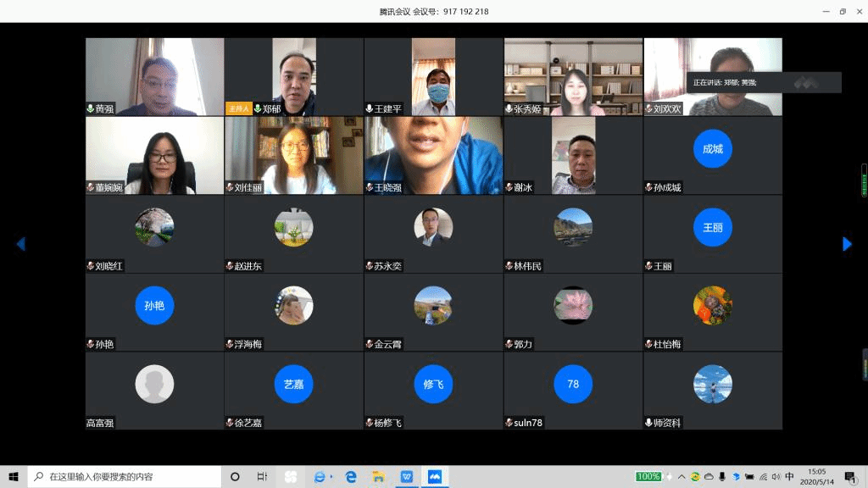The image size is (868, 488).
Task: Open File Explorer from the taskbar
Action: 379,477
